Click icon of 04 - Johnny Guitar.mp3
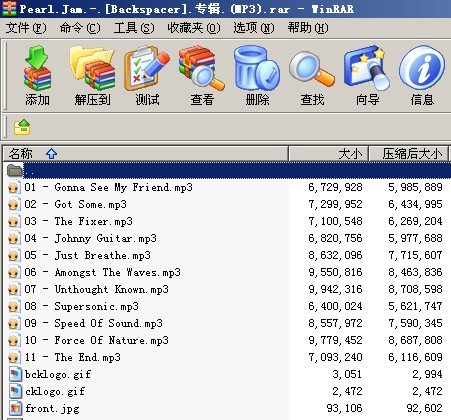The image size is (451, 420). (x=13, y=238)
